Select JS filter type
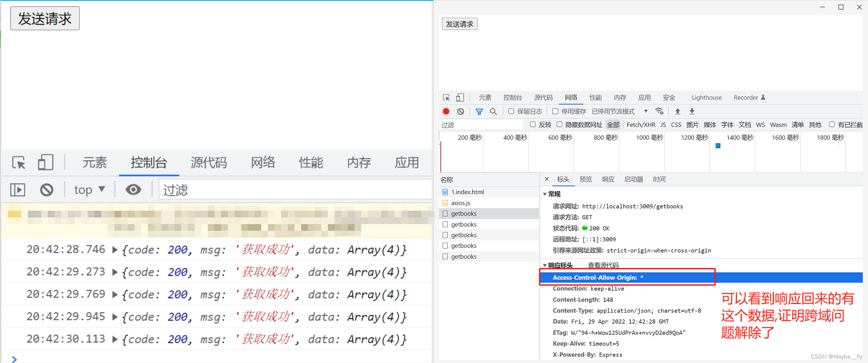Viewport: 868px width, 363px height. (663, 125)
